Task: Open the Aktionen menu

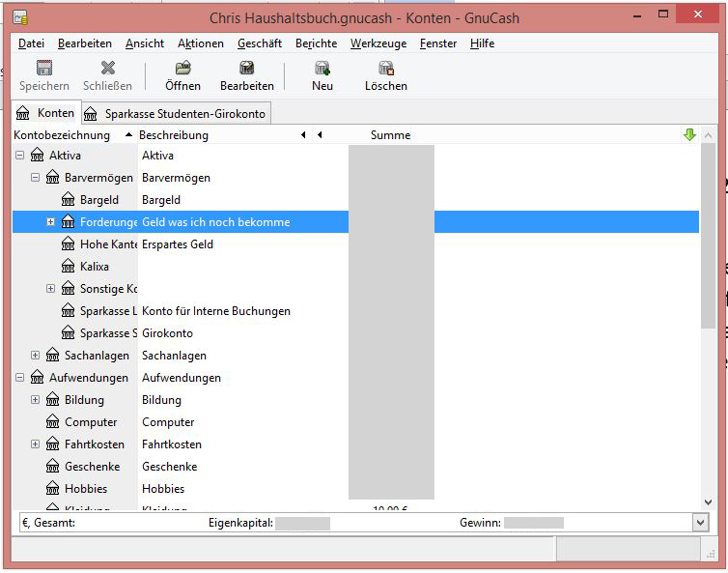Action: coord(201,43)
